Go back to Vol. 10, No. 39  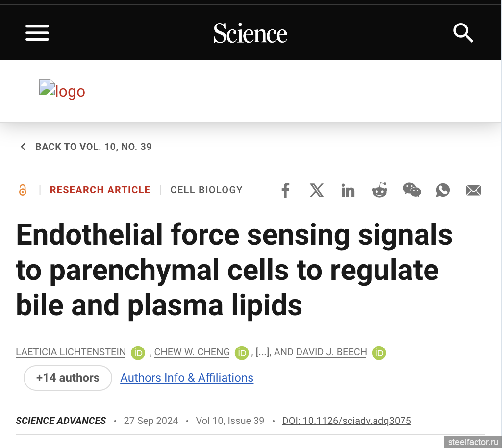[86, 147]
